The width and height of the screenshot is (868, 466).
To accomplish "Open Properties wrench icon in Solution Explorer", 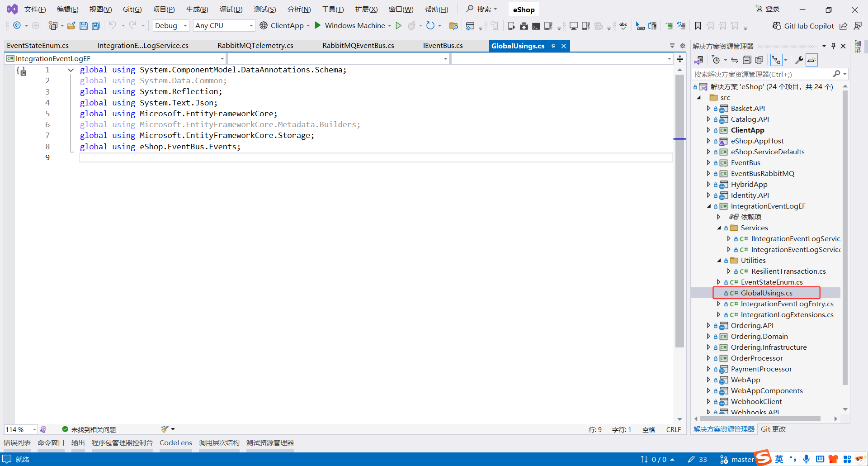I will click(x=799, y=60).
